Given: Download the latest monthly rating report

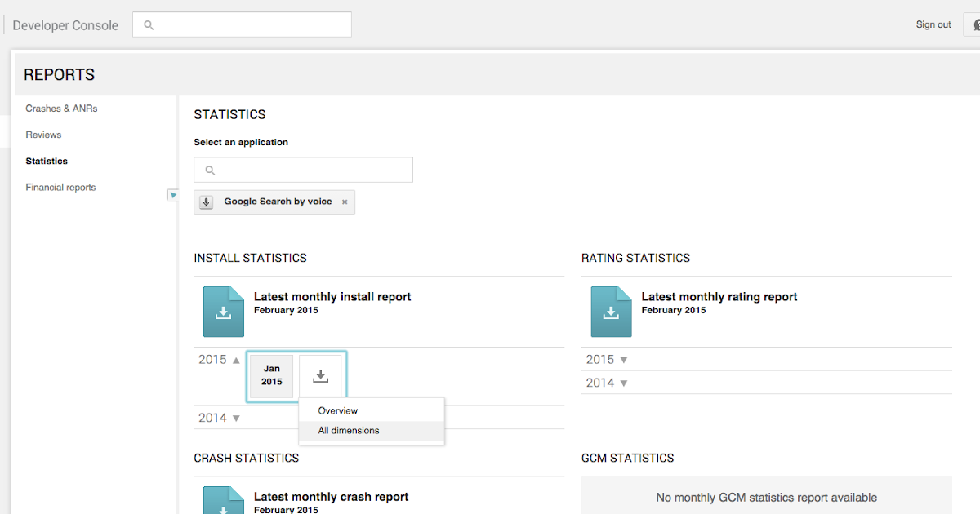Looking at the screenshot, I should pos(611,312).
